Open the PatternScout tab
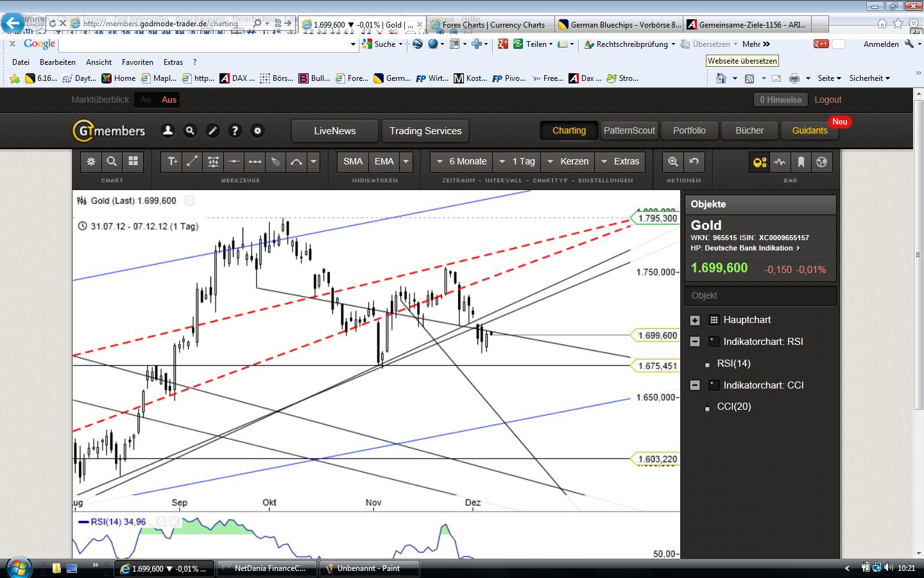This screenshot has height=578, width=924. click(x=629, y=130)
